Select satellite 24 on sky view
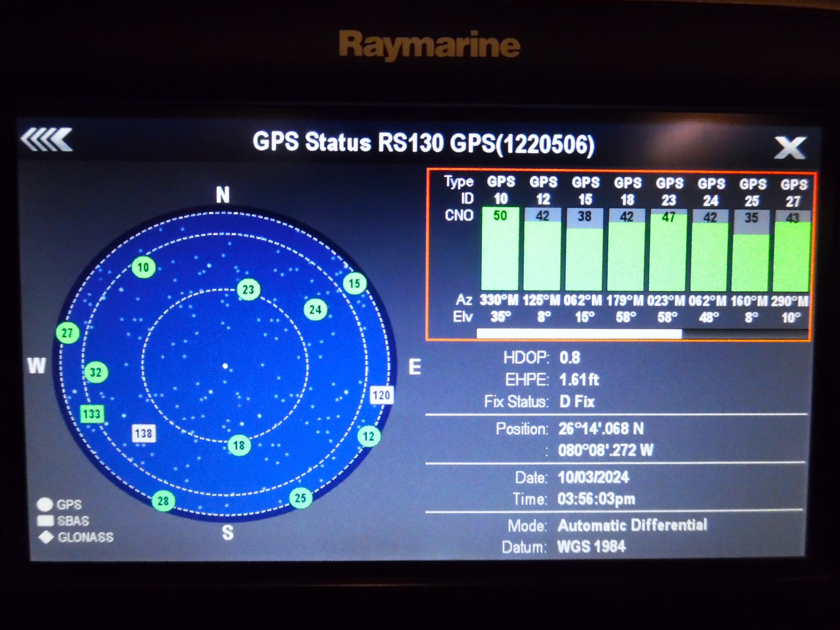 [x=315, y=309]
